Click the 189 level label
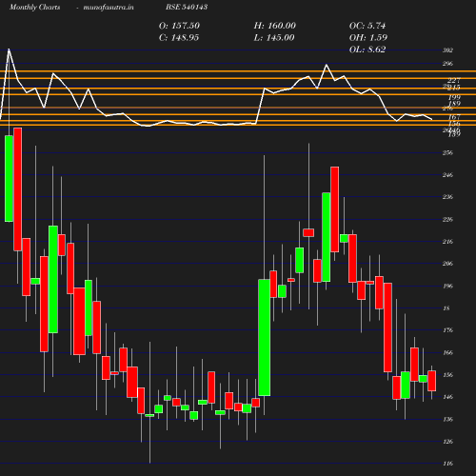This screenshot has height=476, width=476. point(454,104)
